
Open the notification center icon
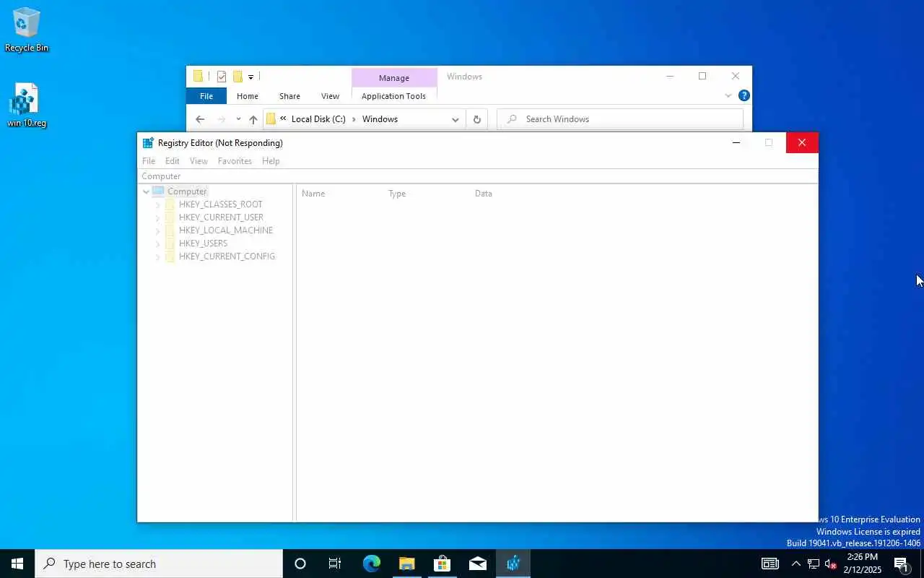click(x=901, y=564)
